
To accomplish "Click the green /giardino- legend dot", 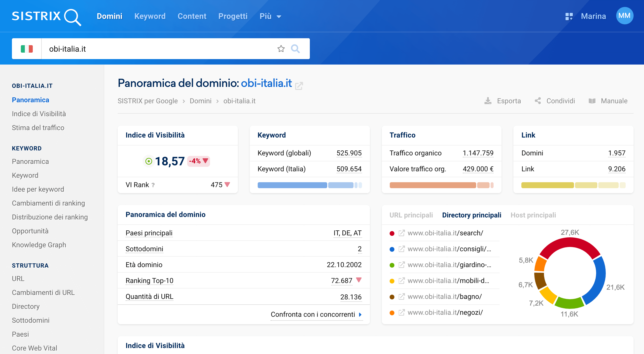I will [x=392, y=265].
